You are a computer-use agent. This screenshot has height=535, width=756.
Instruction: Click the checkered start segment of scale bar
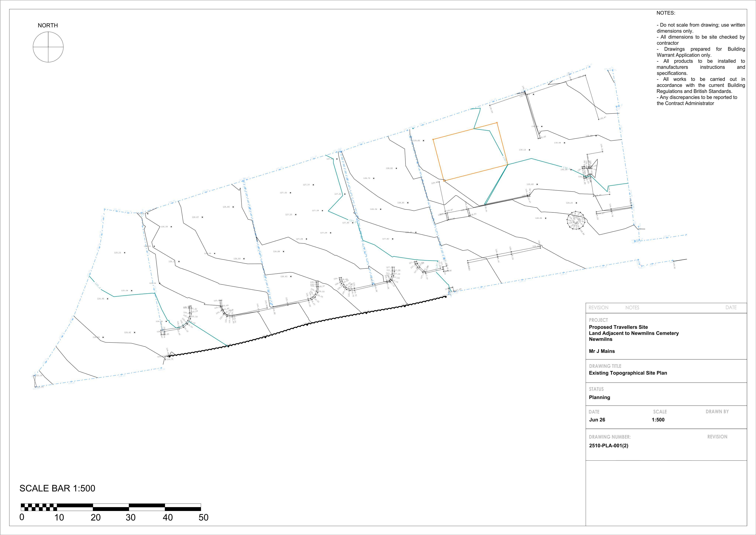tap(39, 507)
